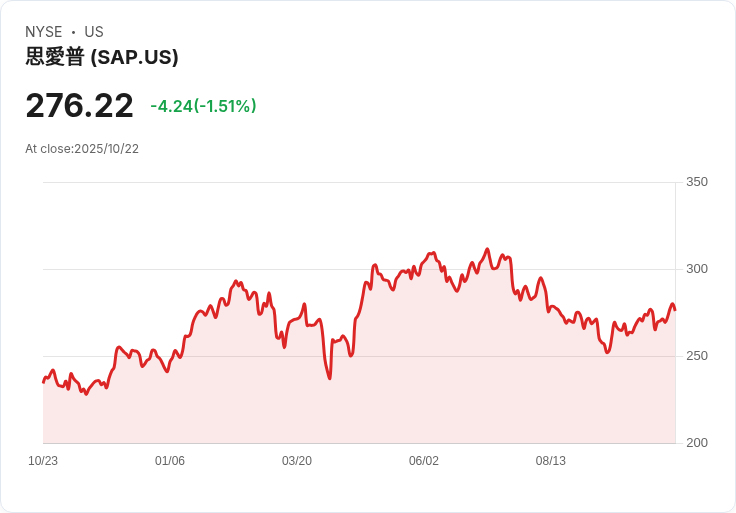Click the 01/06 date axis label

coord(170,461)
